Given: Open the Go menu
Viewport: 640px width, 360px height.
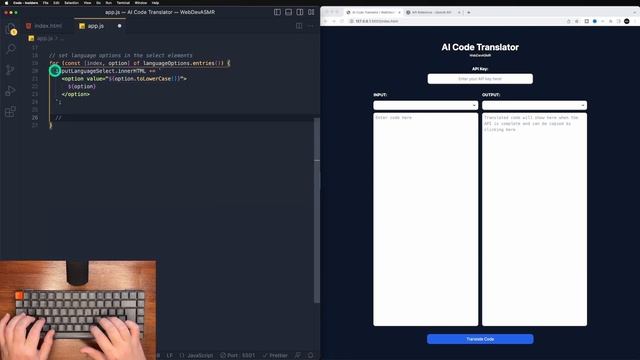Looking at the screenshot, I should 98,3.
